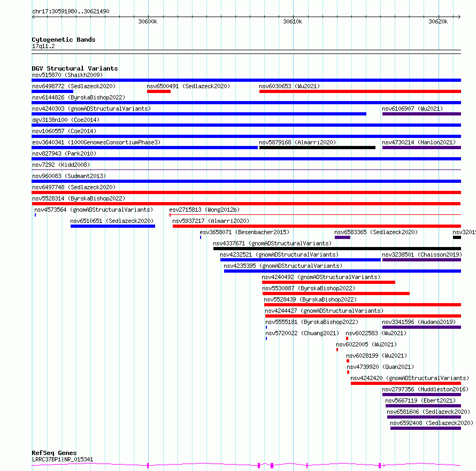
Task: Click nsv4730214 (Hanlon2021) label
Action: (x=419, y=142)
